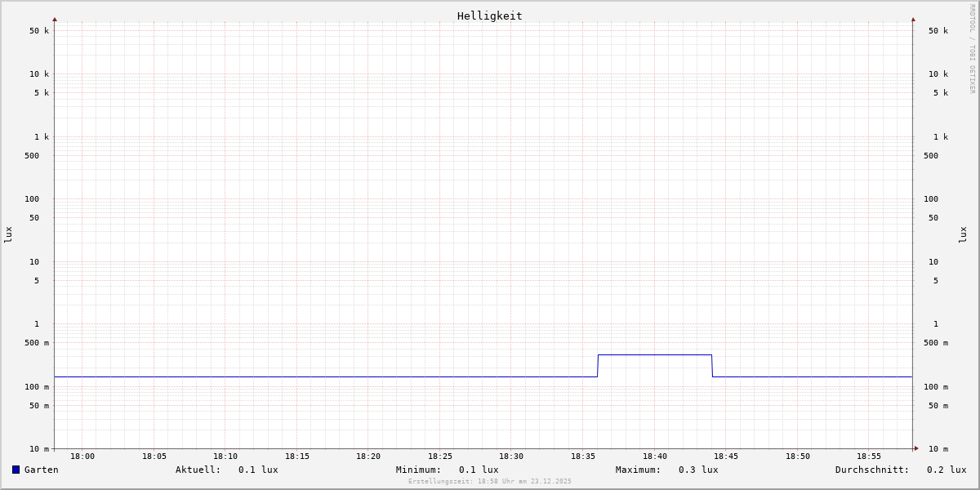Click the 18:15 time axis label
This screenshot has height=490, width=980.
pyautogui.click(x=297, y=457)
